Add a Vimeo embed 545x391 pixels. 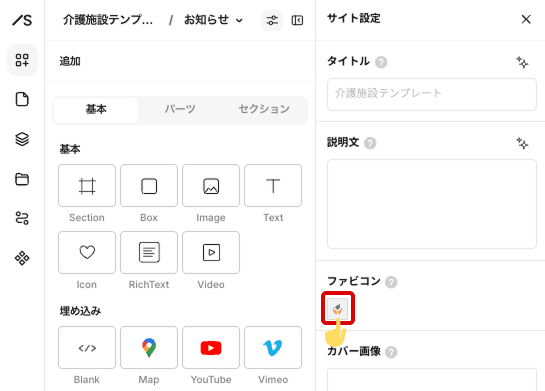click(273, 348)
